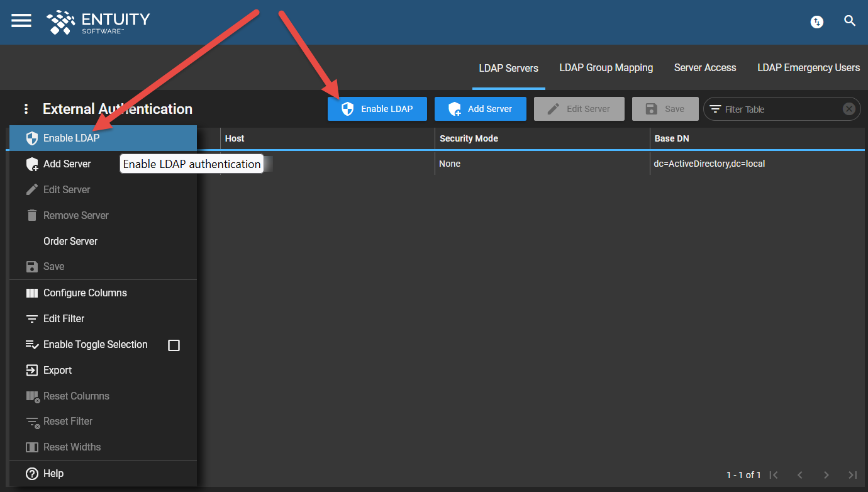Open Help from the menu
Screen dimensions: 868x492
(53, 474)
